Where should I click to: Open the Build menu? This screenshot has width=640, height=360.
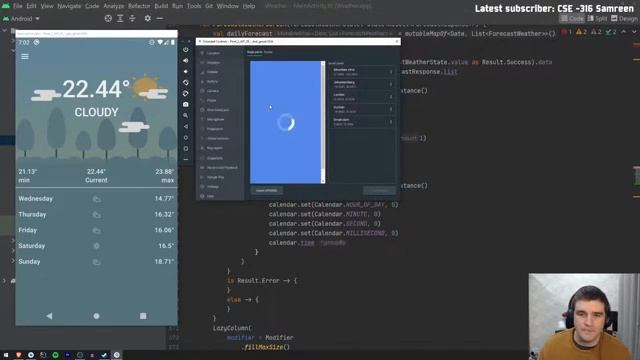(161, 6)
